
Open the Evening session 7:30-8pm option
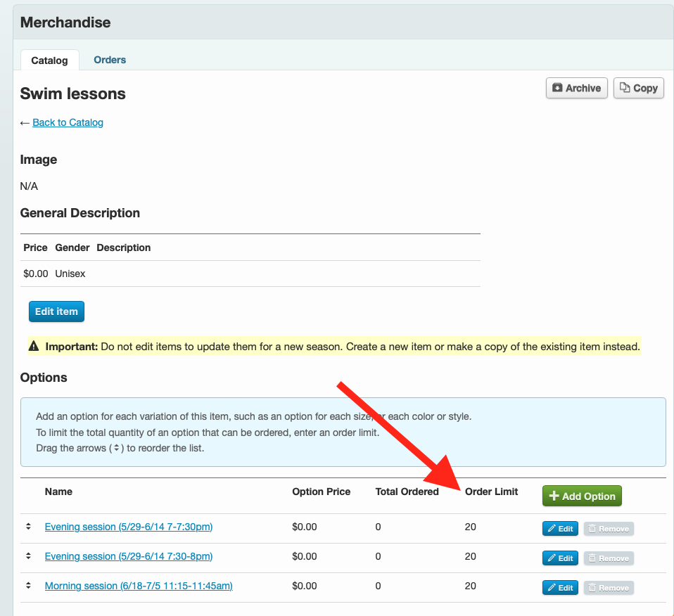pos(129,556)
